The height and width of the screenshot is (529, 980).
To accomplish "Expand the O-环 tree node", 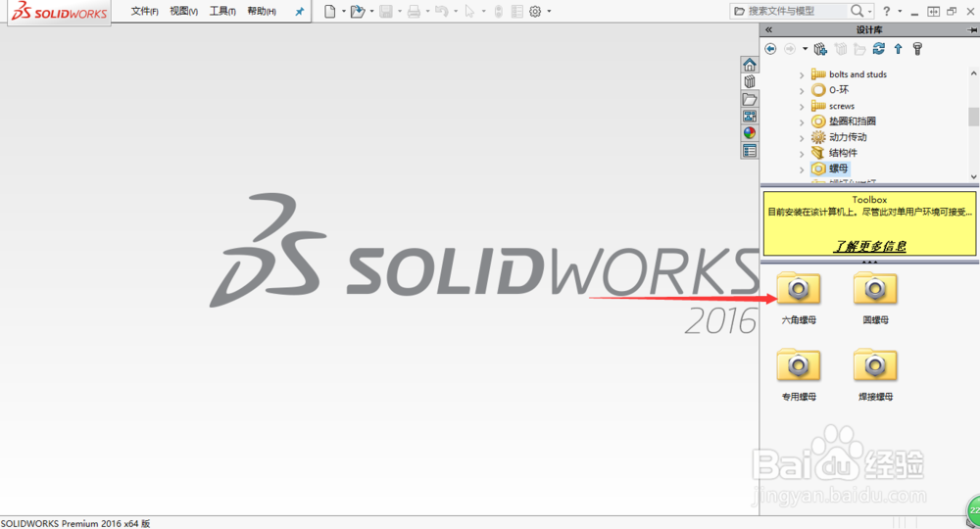I will (802, 90).
